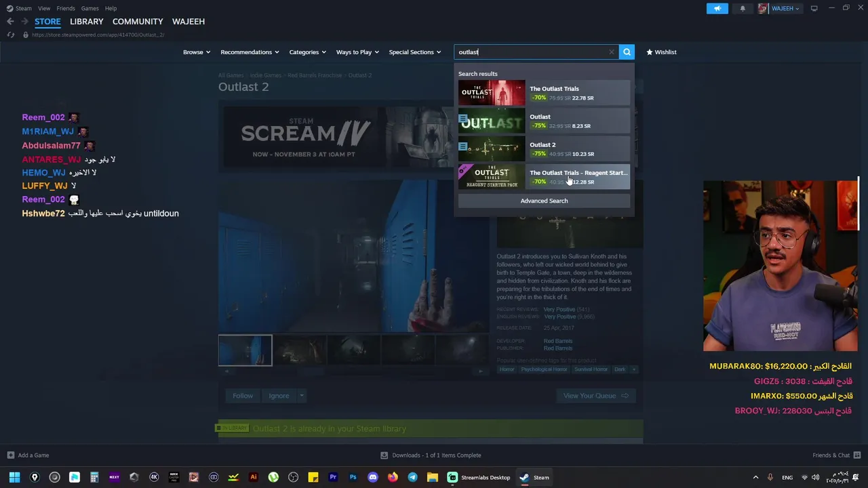Open the Friends & Chat icon

[x=857, y=455]
